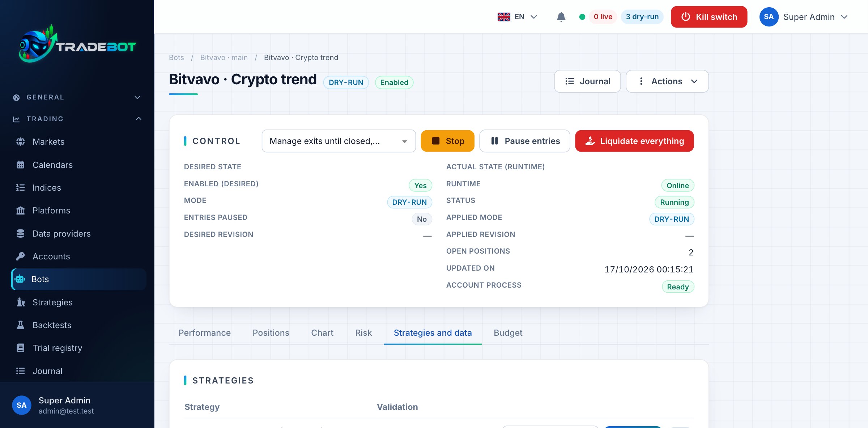Click the Bitvavo · main breadcrumb link

point(224,58)
